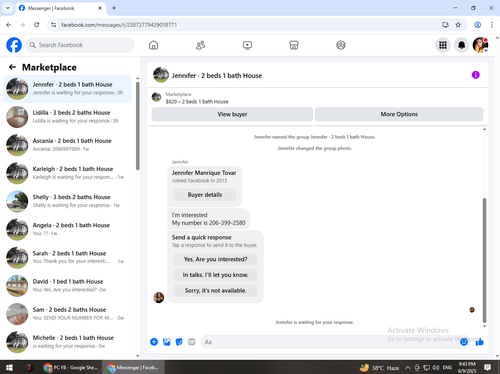Reload the page in Chrome

37,25
